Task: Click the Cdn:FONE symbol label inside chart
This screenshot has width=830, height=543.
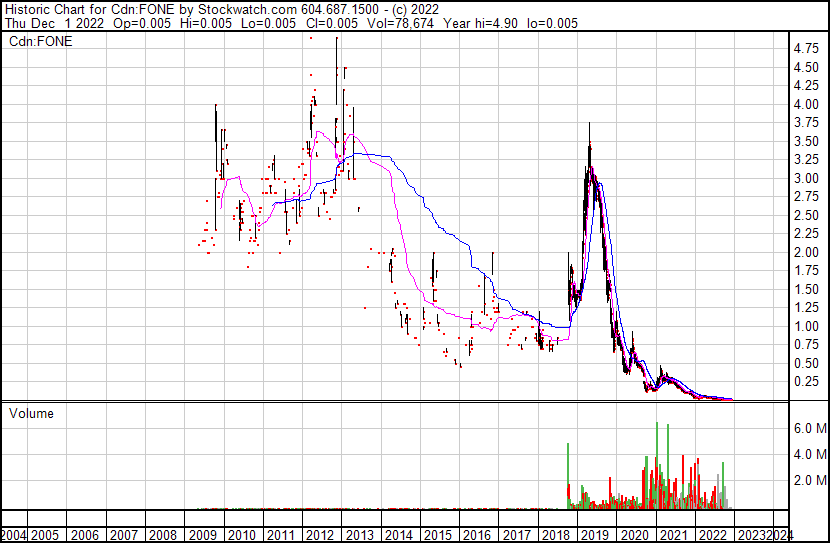Action: tap(39, 41)
